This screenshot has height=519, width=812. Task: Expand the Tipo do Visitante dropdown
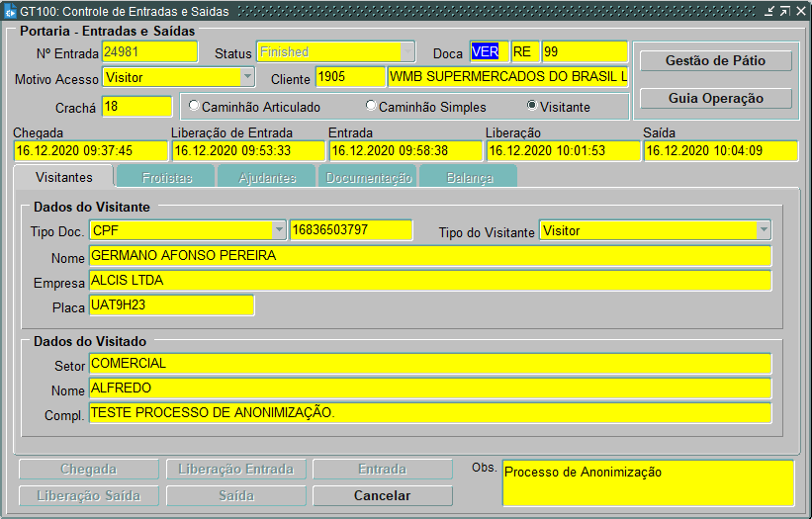coord(764,230)
